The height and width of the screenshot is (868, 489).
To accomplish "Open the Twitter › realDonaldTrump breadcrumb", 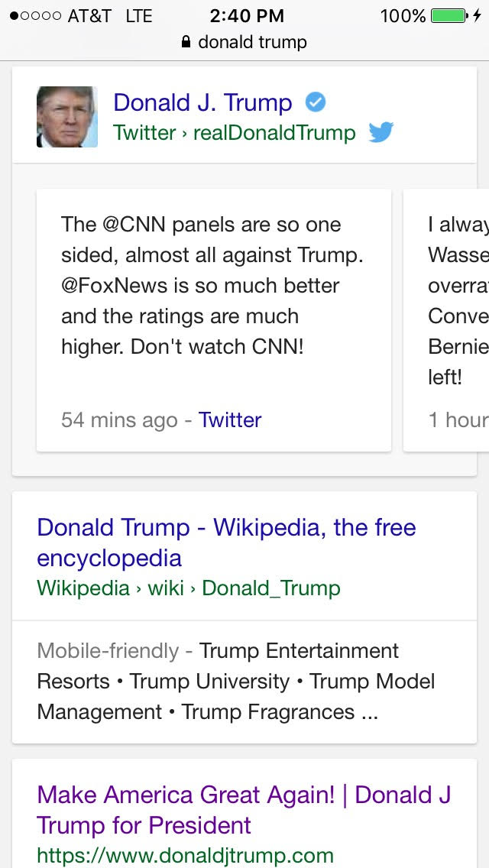I will [x=234, y=133].
